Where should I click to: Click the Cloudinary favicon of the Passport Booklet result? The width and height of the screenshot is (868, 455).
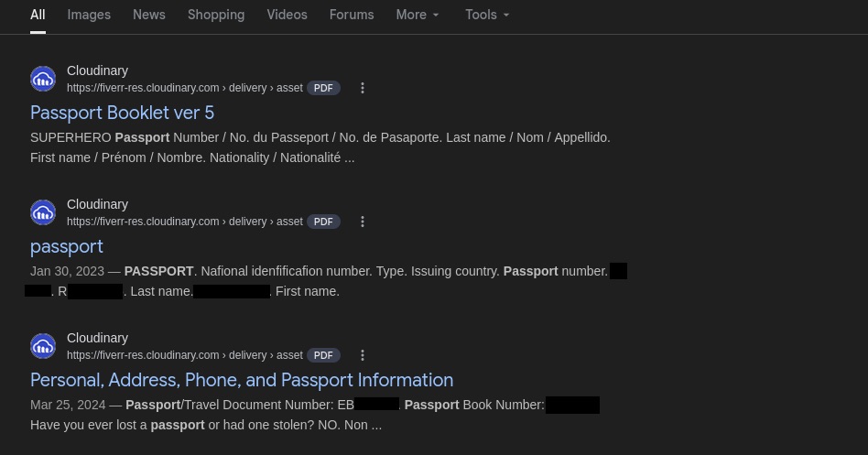43,79
